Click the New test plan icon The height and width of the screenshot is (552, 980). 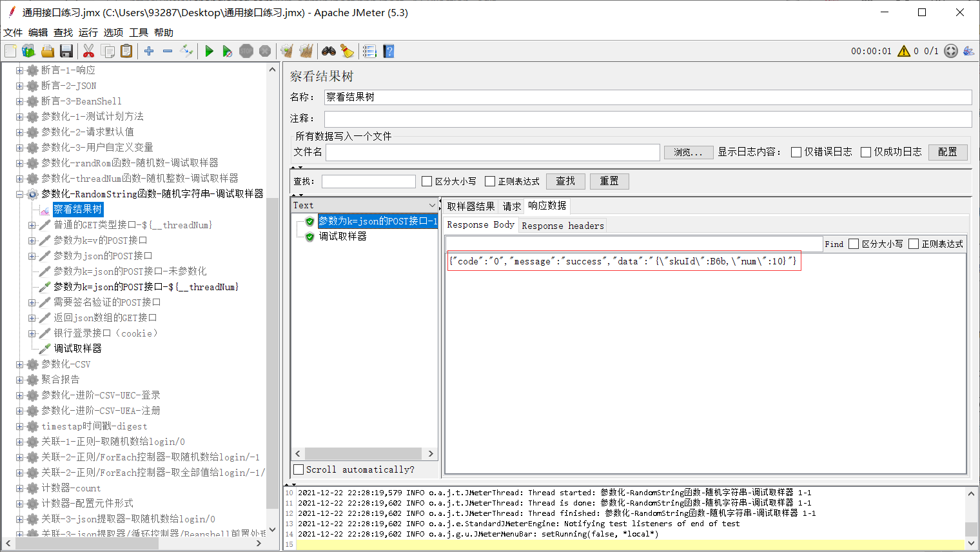click(10, 51)
